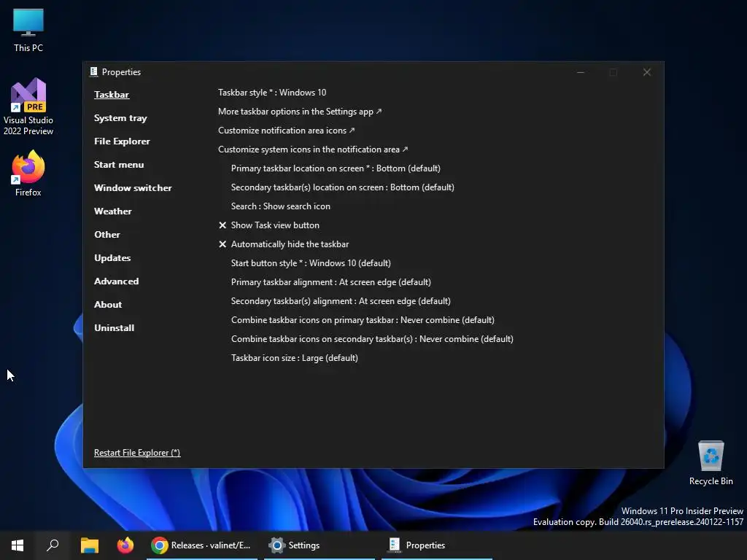Open the Other section
The width and height of the screenshot is (747, 560).
click(107, 235)
